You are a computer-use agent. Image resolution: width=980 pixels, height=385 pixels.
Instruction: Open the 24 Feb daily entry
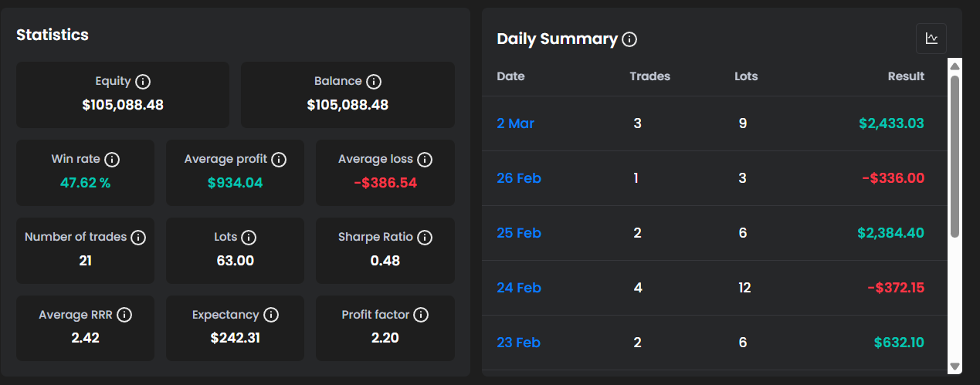pos(518,288)
